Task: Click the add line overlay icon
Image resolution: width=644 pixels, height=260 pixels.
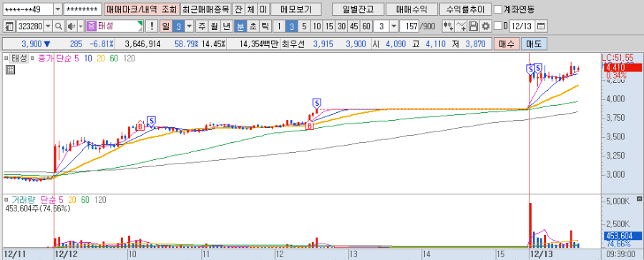Action: tap(462, 26)
